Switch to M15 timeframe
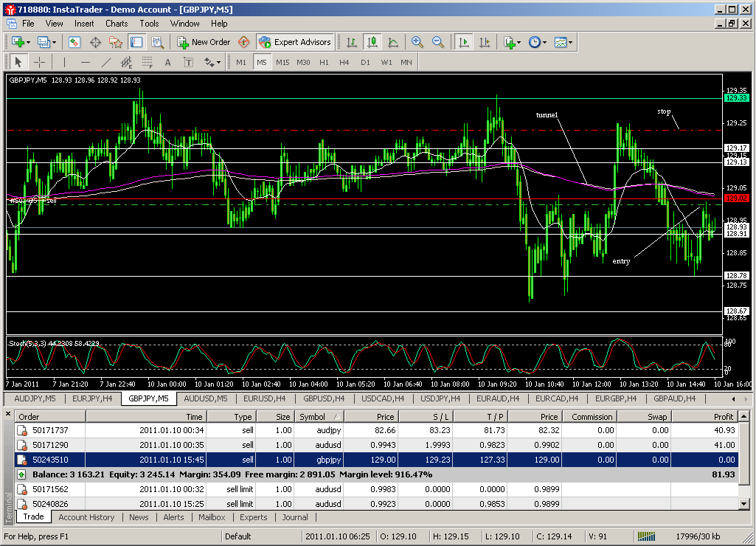This screenshot has width=756, height=546. (x=282, y=62)
